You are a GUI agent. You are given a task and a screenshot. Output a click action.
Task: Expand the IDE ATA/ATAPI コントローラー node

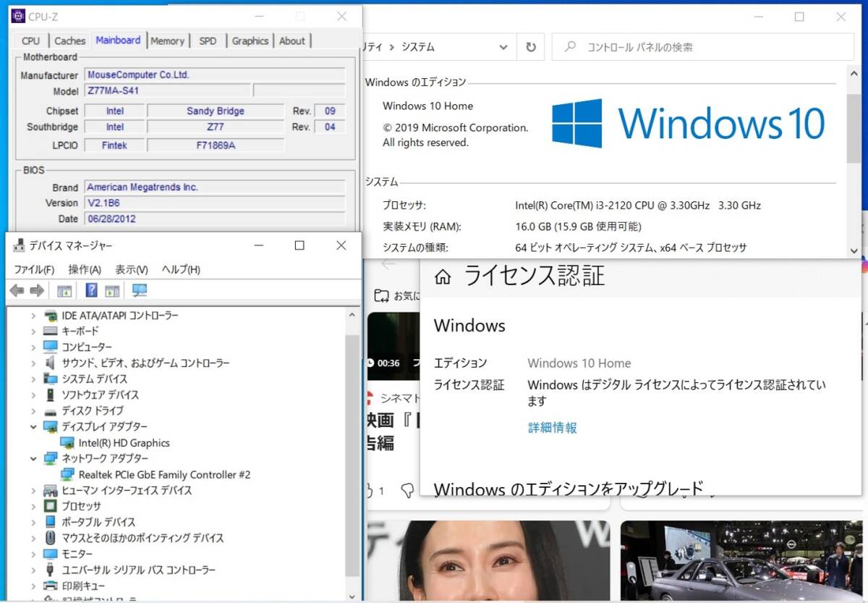click(x=33, y=316)
